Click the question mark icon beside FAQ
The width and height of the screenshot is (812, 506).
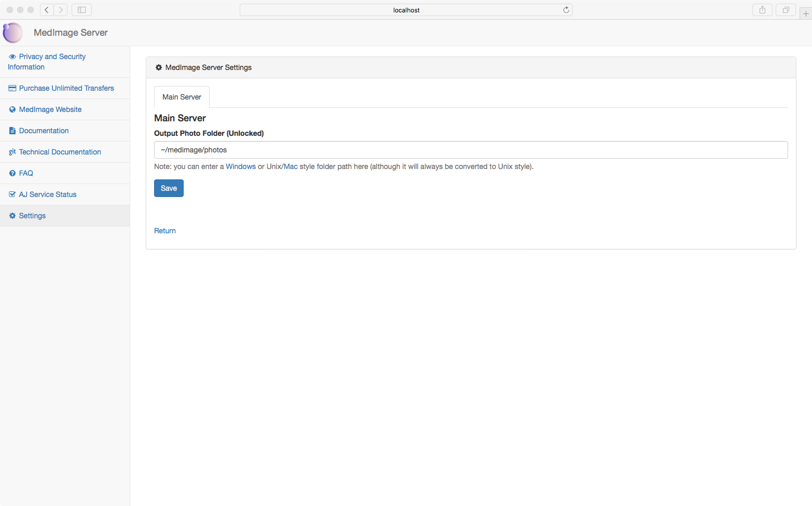[x=12, y=173]
